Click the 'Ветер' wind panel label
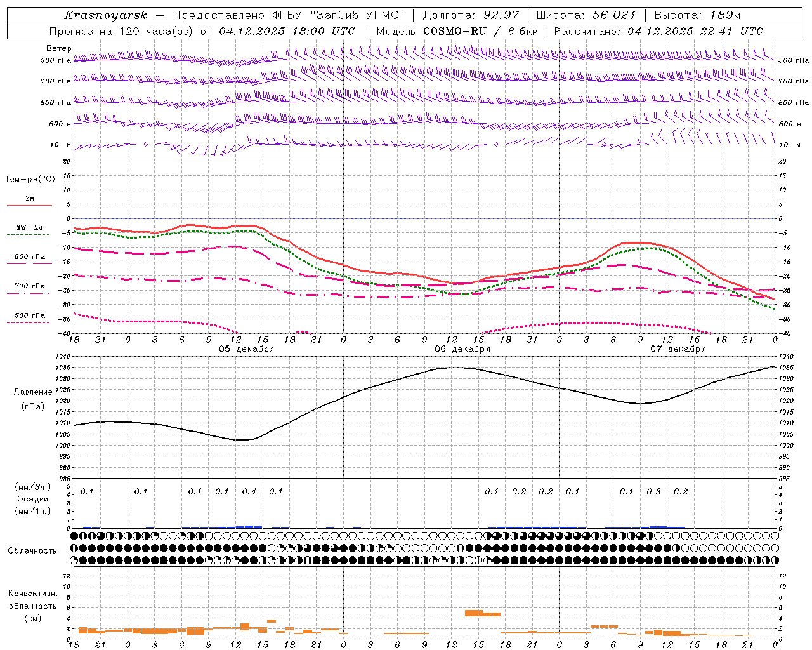The height and width of the screenshot is (650, 812). [58, 48]
